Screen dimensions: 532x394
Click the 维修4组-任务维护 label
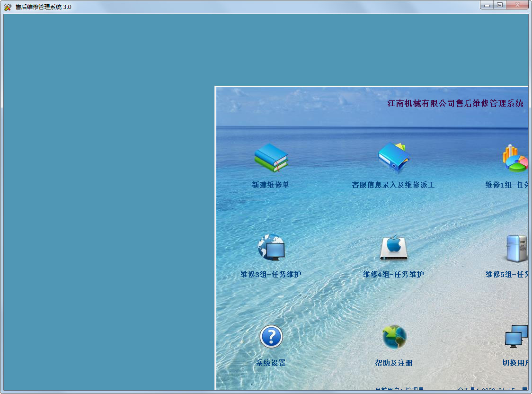coord(393,274)
